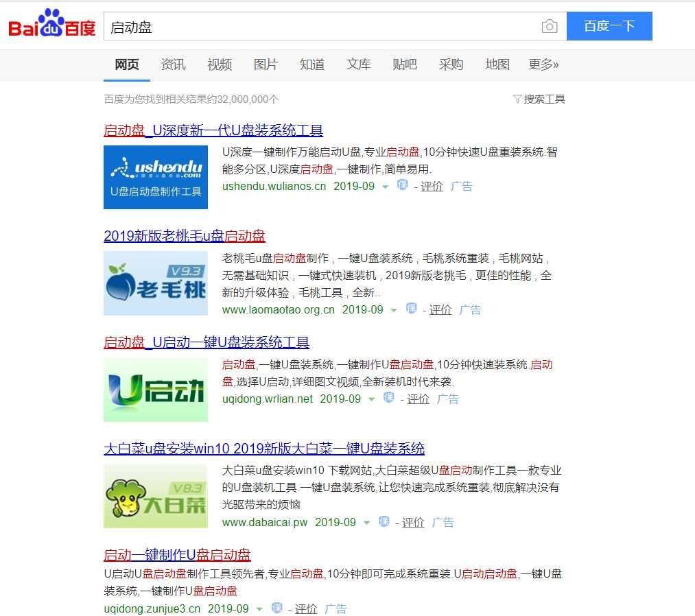The width and height of the screenshot is (695, 616).
Task: Select the 网页 tab
Action: click(x=127, y=64)
